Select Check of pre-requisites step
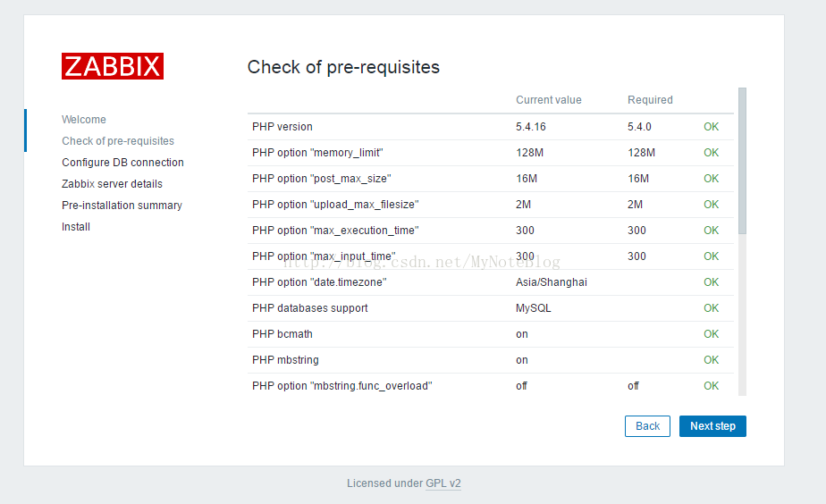The width and height of the screenshot is (826, 504). coord(118,141)
